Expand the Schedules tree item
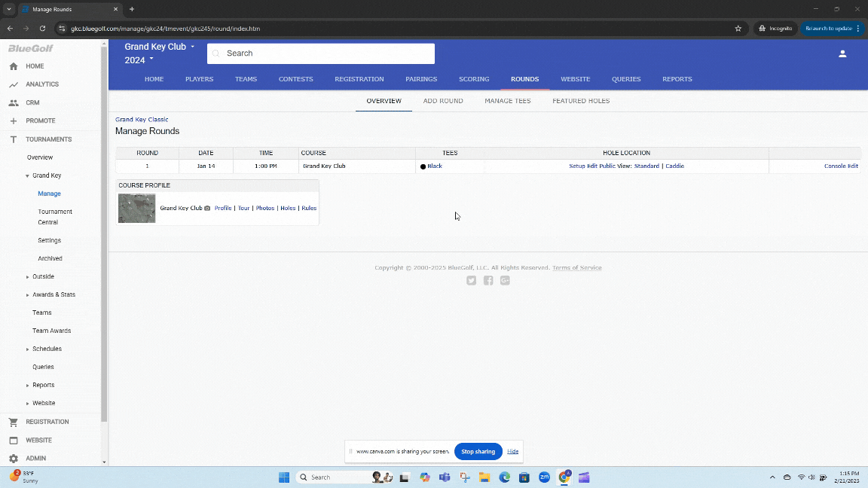The height and width of the screenshot is (488, 868). click(27, 349)
